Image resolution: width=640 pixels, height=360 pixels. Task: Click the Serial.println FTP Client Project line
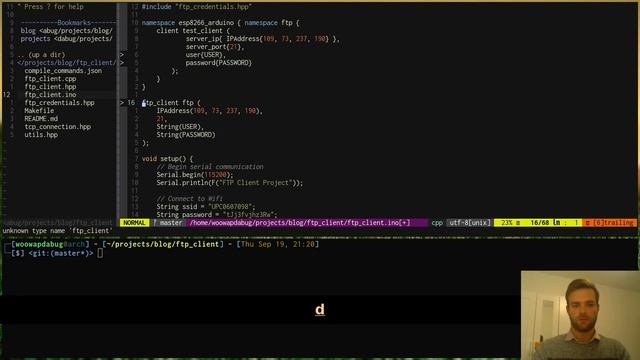[x=230, y=183]
